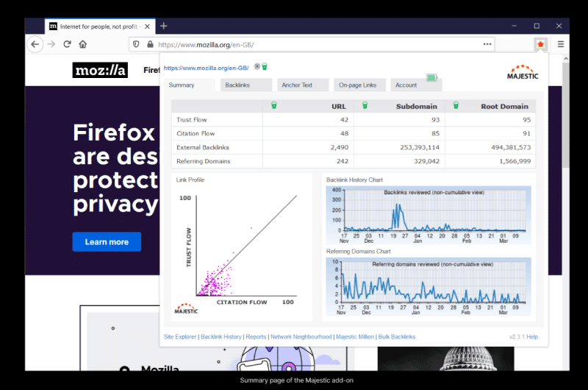Open the Firefox hamburger menu

pyautogui.click(x=561, y=44)
